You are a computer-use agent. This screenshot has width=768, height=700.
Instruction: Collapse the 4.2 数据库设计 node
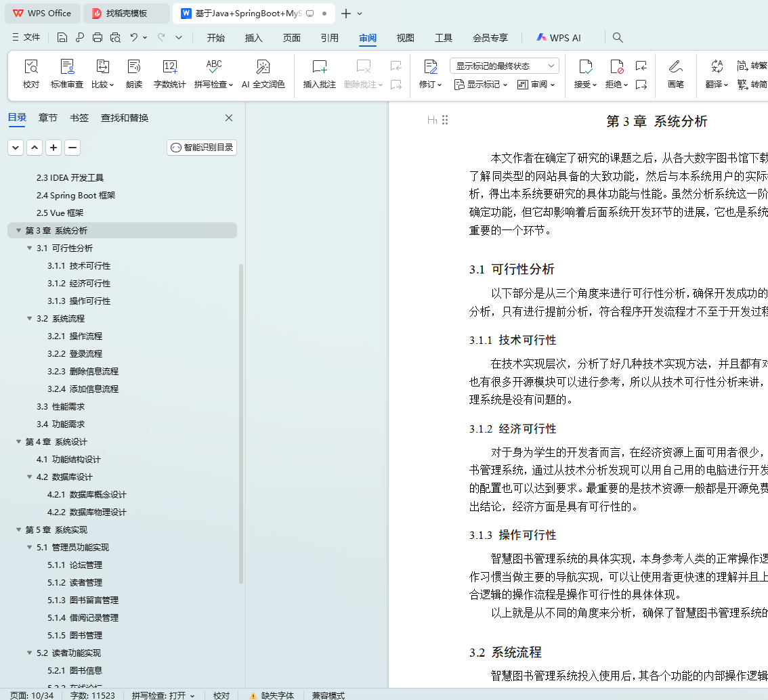tap(29, 477)
